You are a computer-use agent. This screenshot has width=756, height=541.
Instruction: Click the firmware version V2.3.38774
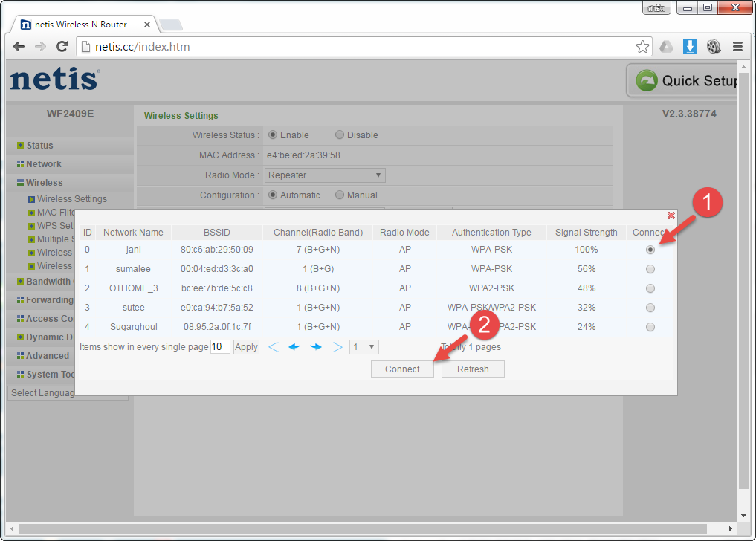689,114
